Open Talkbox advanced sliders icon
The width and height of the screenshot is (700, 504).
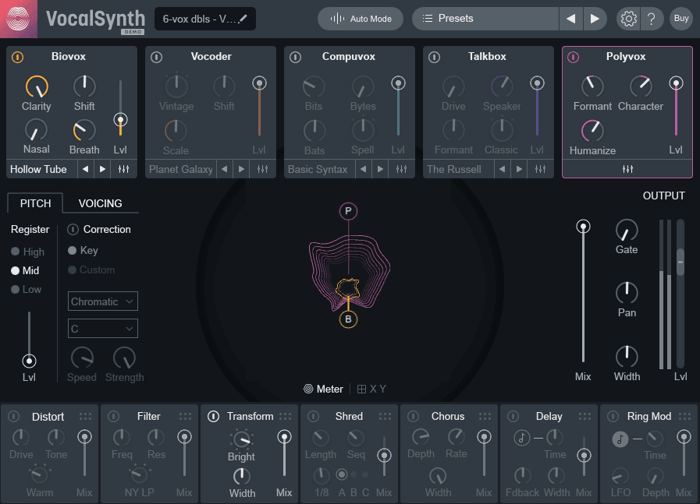coord(540,169)
